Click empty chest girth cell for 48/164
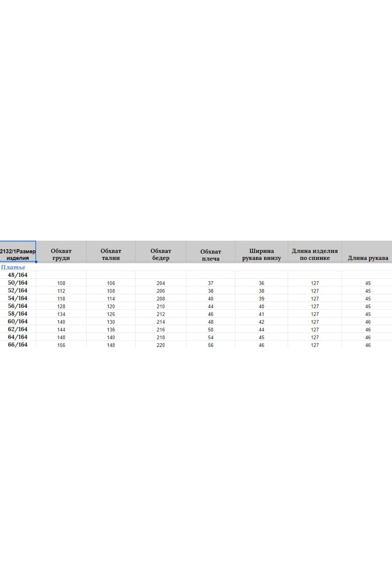This screenshot has height=588, width=392. 61,275
